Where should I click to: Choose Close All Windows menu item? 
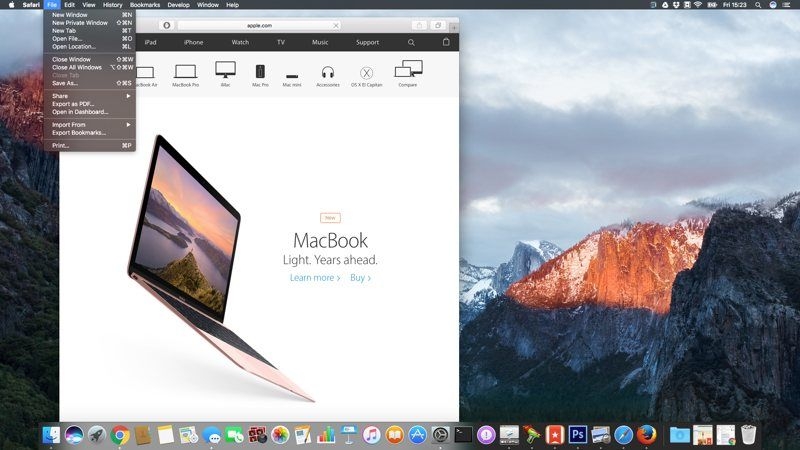(90, 67)
